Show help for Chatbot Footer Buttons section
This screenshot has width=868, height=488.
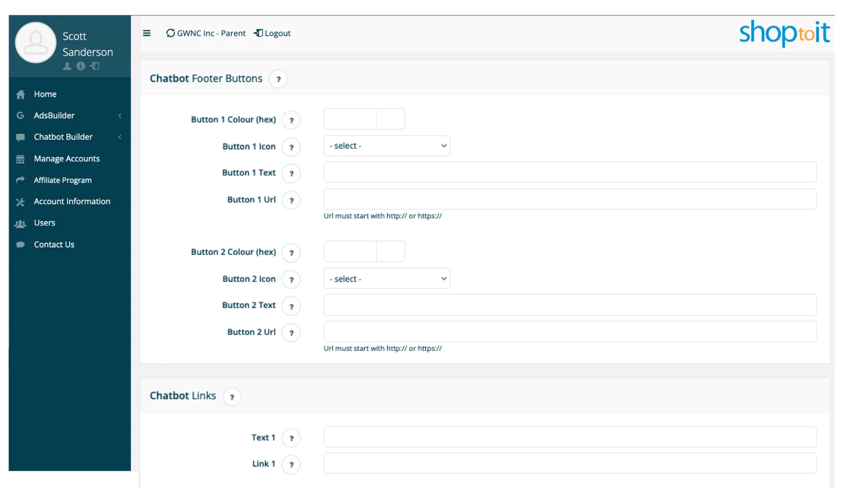click(278, 79)
